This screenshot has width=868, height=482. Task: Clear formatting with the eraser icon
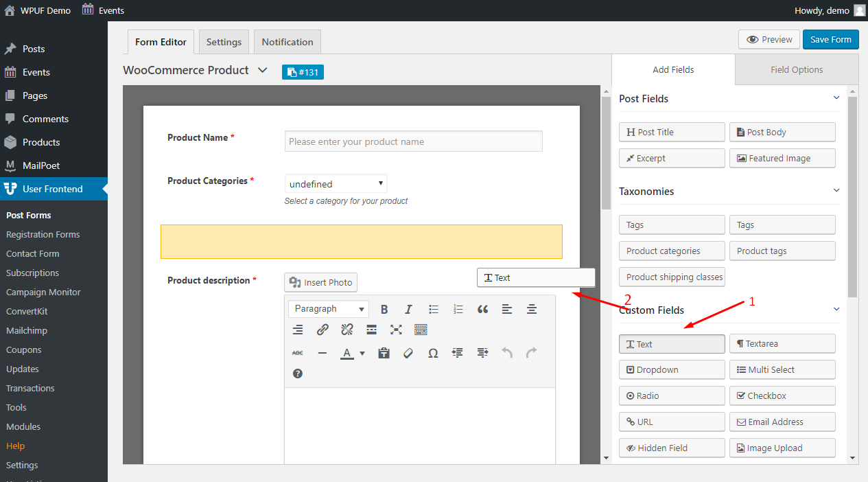pos(408,353)
